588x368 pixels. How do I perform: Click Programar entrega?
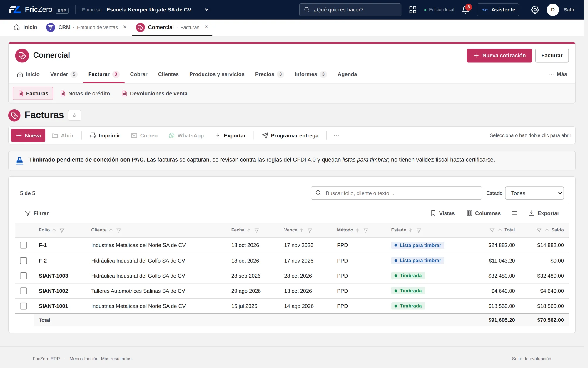click(290, 135)
